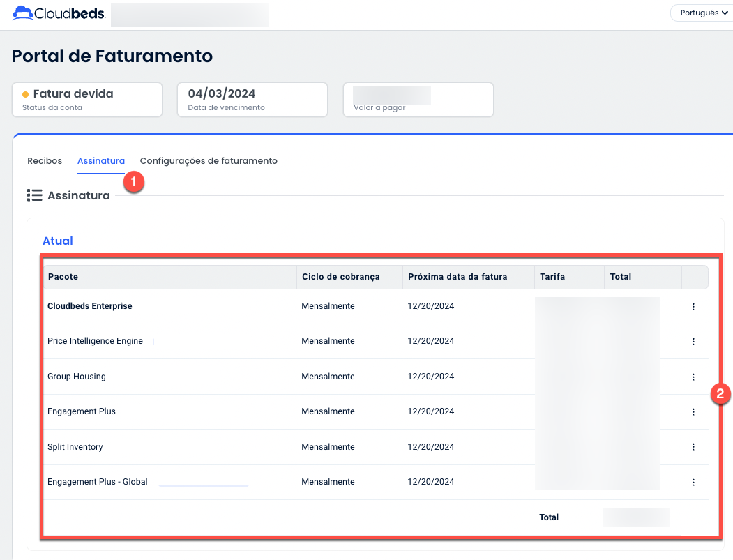Click the Tarifa column header
Screen dimensions: 733x560
[x=552, y=277]
